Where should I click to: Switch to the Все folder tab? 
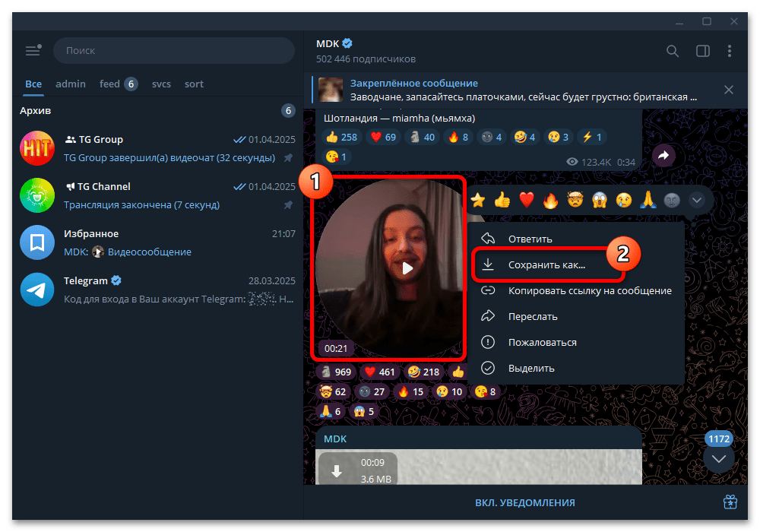pyautogui.click(x=33, y=84)
